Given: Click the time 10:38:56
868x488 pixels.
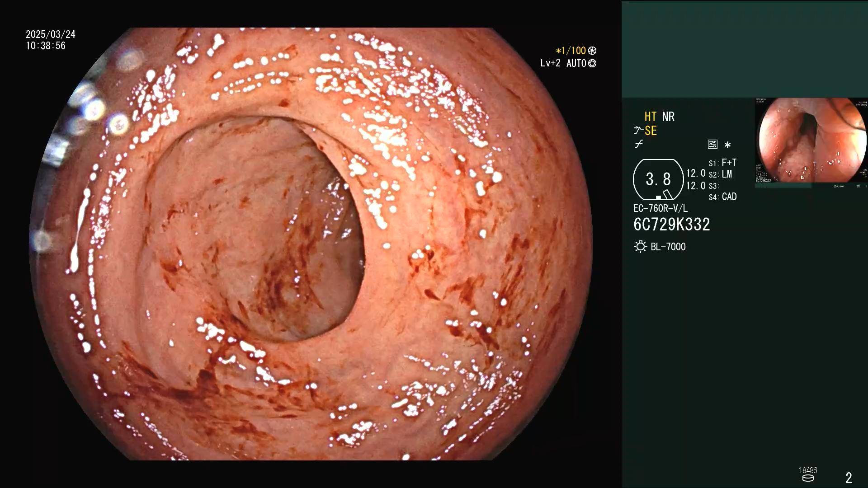Looking at the screenshot, I should pyautogui.click(x=46, y=46).
